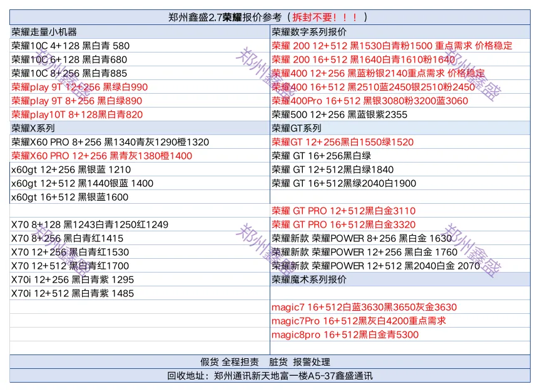Click row x60gt 12+256 黑银蓝 1210
Screen dimensions: 540x392
[x=140, y=169]
